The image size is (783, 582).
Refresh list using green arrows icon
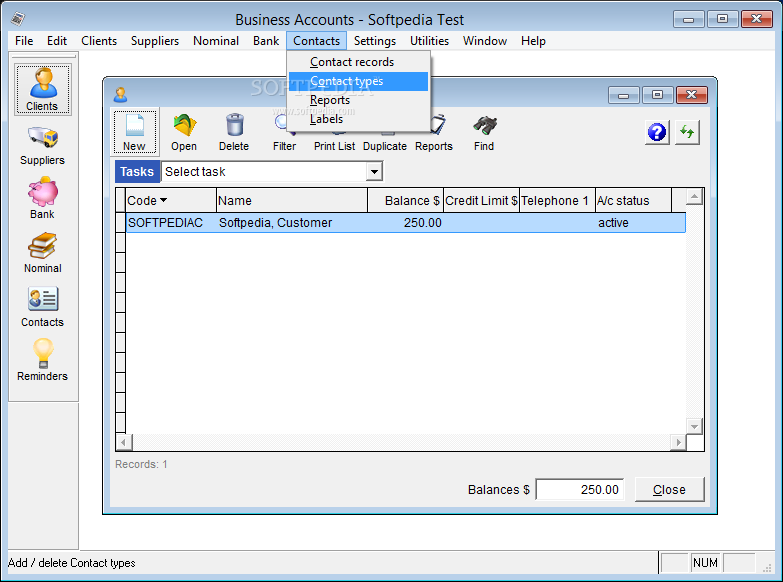687,132
